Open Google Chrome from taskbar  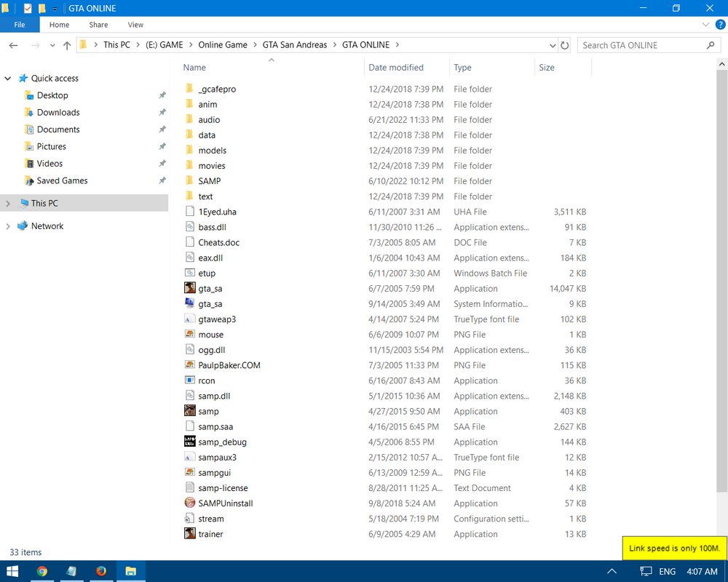(42, 571)
